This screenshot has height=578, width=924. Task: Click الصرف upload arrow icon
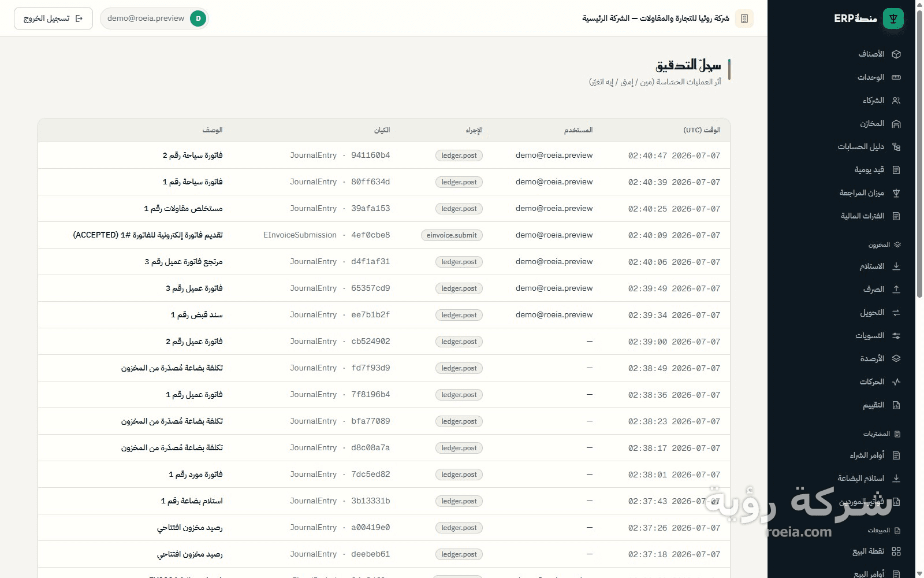point(896,290)
